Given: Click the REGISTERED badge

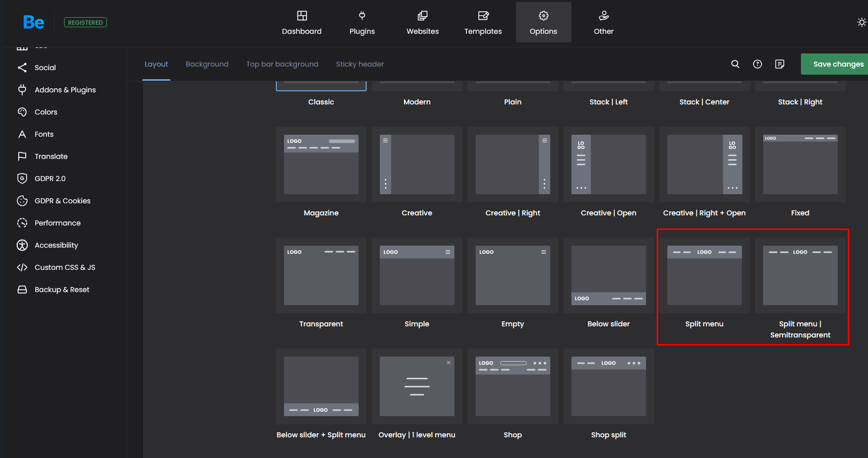Looking at the screenshot, I should pos(85,22).
